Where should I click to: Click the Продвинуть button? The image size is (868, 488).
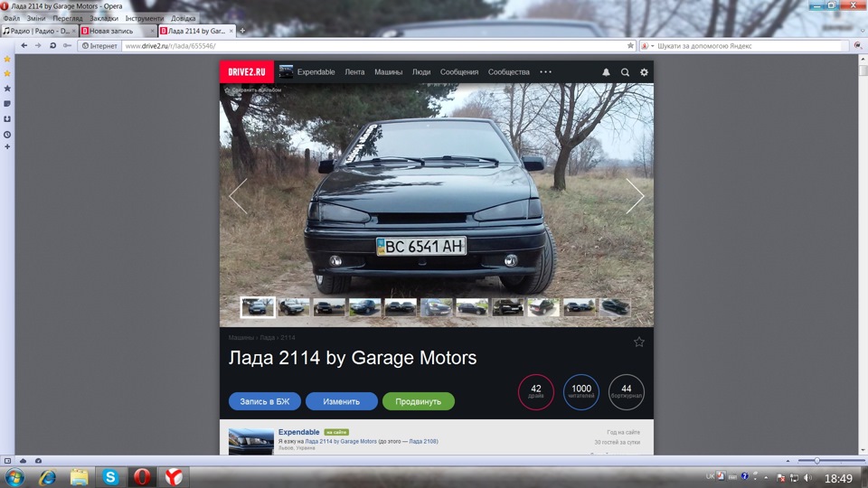(x=419, y=401)
